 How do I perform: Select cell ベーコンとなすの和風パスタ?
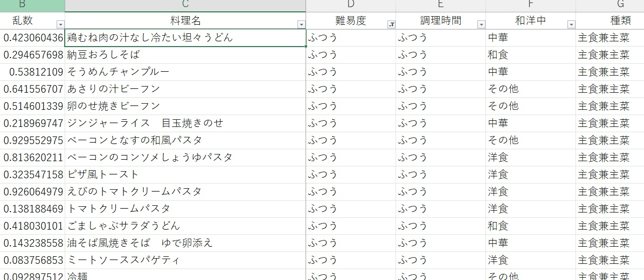[186, 141]
